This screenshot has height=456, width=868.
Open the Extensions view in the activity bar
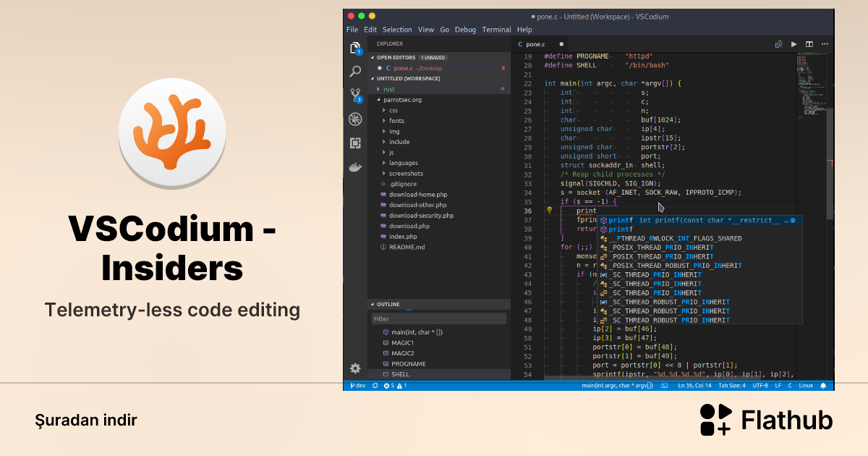(355, 143)
